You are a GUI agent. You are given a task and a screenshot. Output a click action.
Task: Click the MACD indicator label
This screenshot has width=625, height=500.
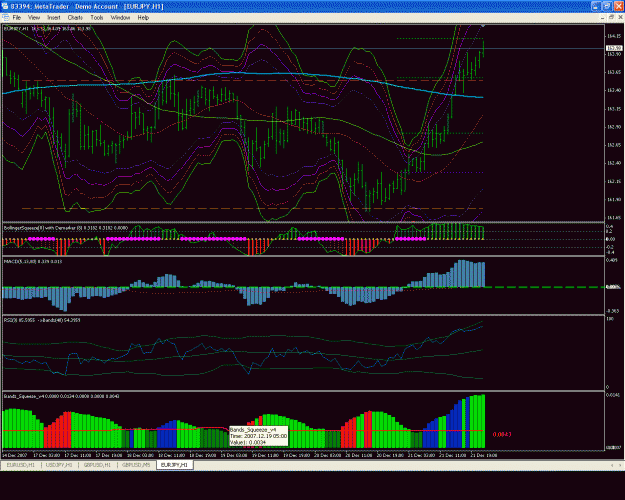[x=33, y=262]
